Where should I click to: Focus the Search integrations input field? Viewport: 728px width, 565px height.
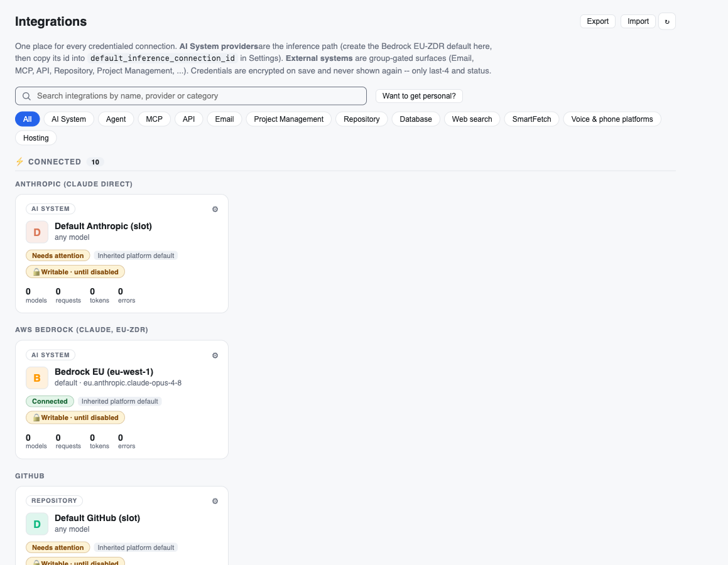(191, 96)
